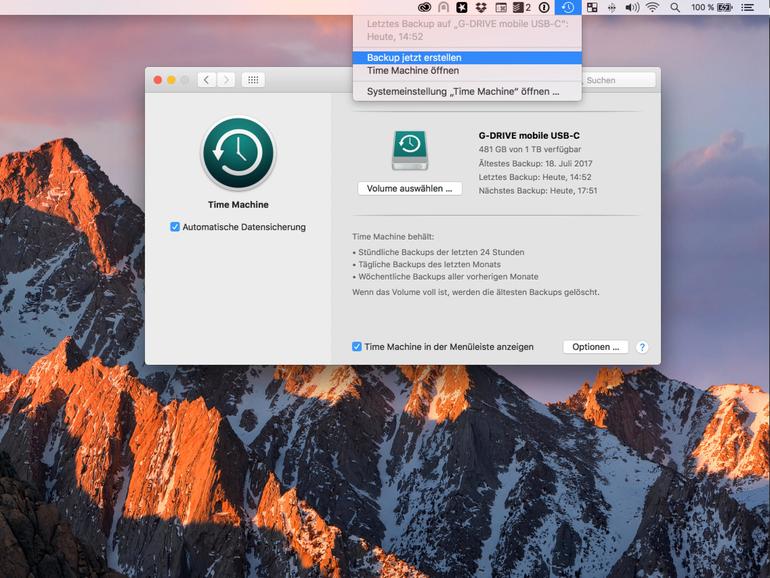Viewport: 770px width, 578px height.
Task: Click the calendar-style menu bar icon
Action: point(501,7)
